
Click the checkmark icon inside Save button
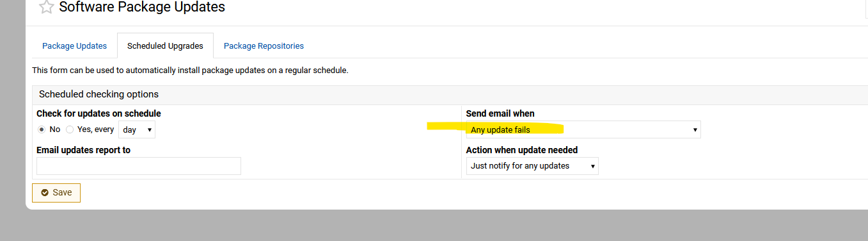point(45,192)
